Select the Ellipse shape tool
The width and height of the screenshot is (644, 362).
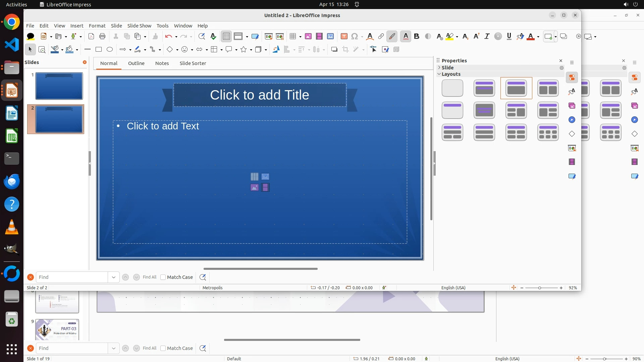pyautogui.click(x=110, y=49)
